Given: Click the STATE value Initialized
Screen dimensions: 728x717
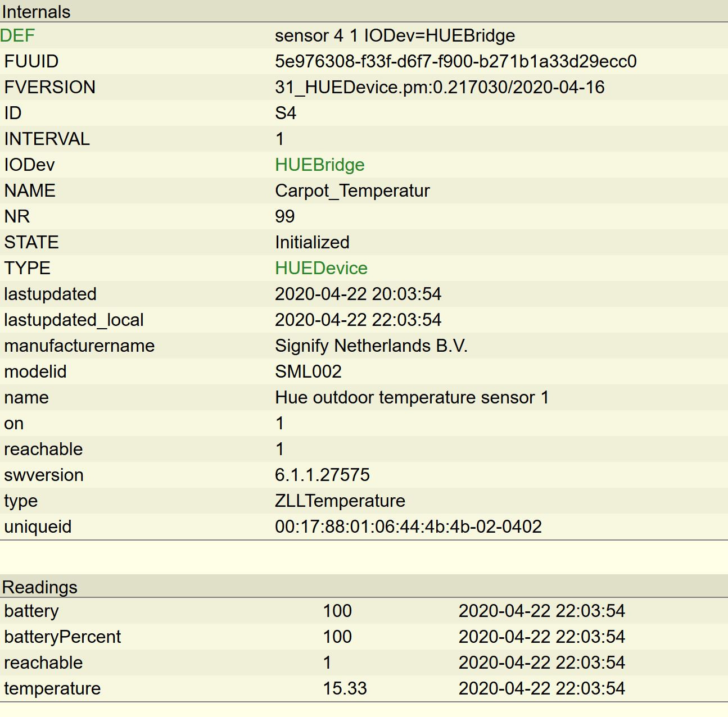Looking at the screenshot, I should pyautogui.click(x=312, y=243).
